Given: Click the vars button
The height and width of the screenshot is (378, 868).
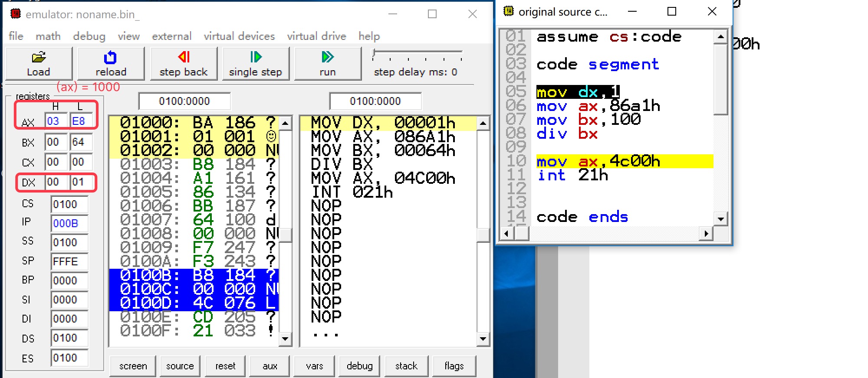Looking at the screenshot, I should pyautogui.click(x=315, y=366).
